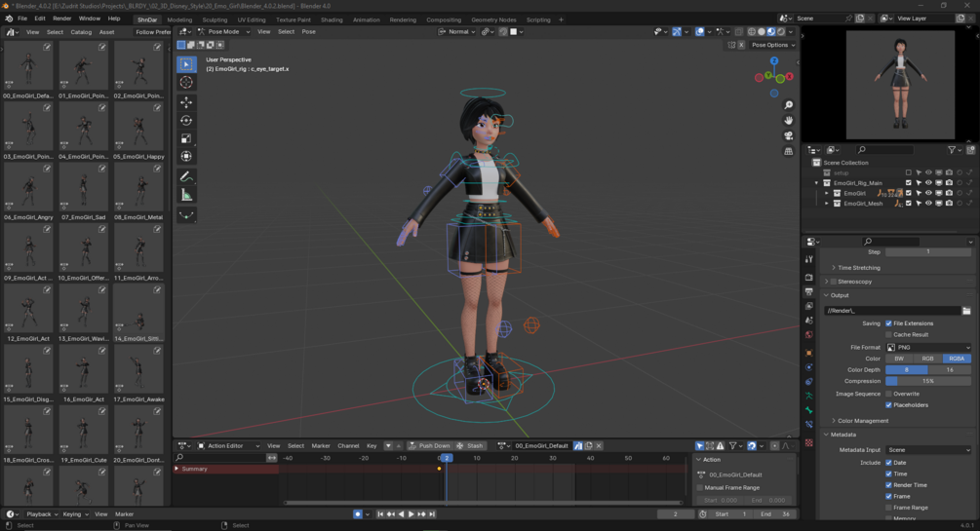Click the Stash button
Image resolution: width=980 pixels, height=531 pixels.
(x=470, y=446)
